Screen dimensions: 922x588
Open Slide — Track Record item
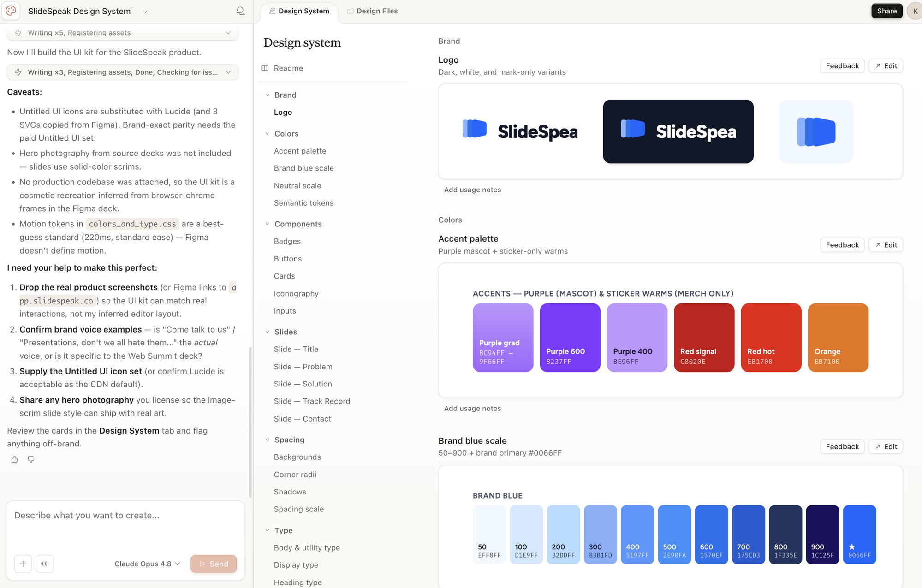pyautogui.click(x=312, y=402)
